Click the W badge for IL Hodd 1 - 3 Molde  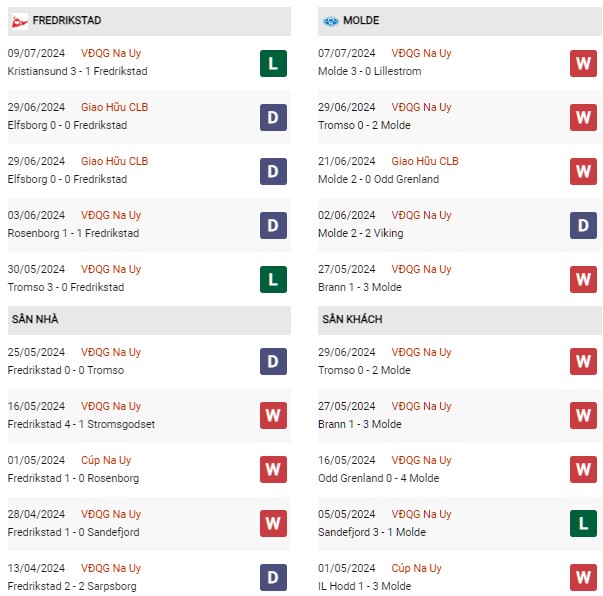(583, 577)
